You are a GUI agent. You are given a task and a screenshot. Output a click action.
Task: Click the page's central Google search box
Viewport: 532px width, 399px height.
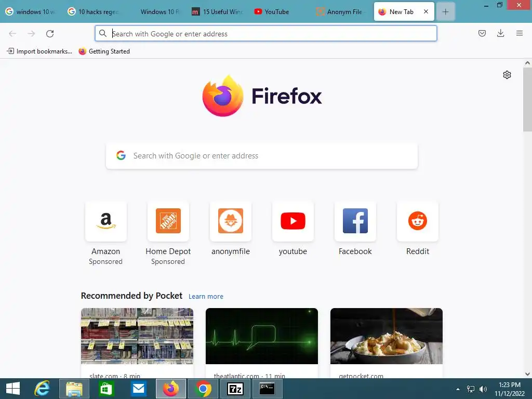click(262, 156)
